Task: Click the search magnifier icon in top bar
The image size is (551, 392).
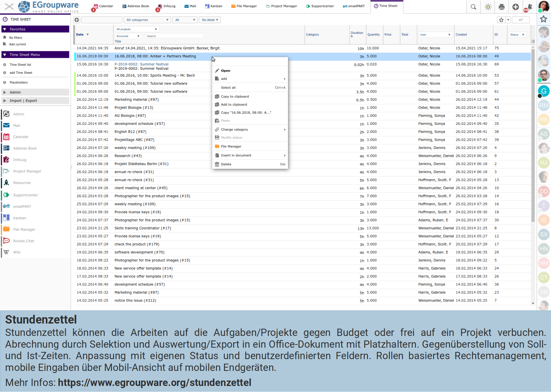Action: (x=473, y=7)
